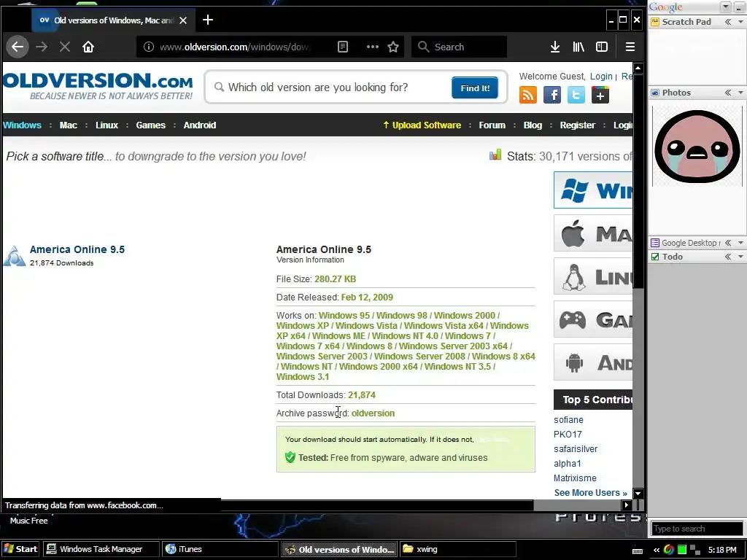Open the Windows category banner in sidebar
Image resolution: width=747 pixels, height=560 pixels.
593,190
